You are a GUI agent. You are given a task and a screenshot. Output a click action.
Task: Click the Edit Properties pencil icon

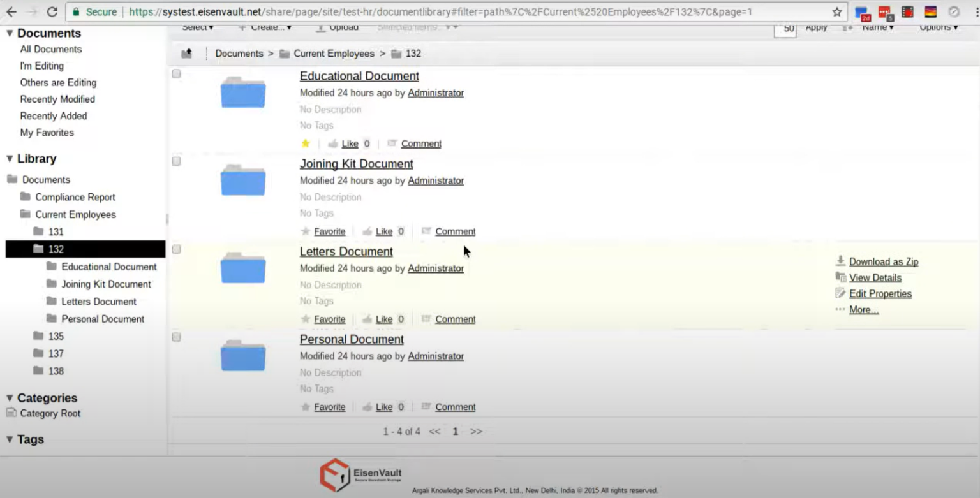pos(840,293)
